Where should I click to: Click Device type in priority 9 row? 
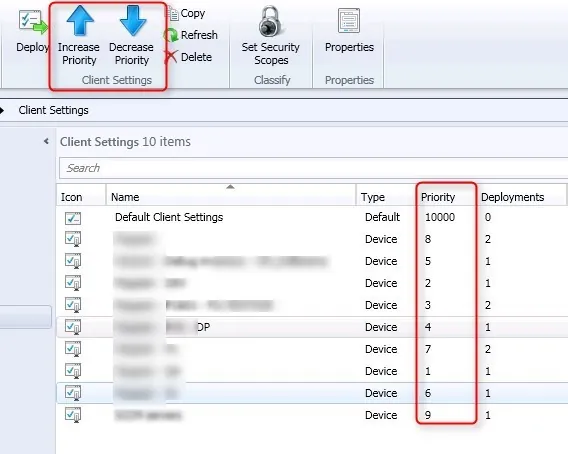pos(381,415)
